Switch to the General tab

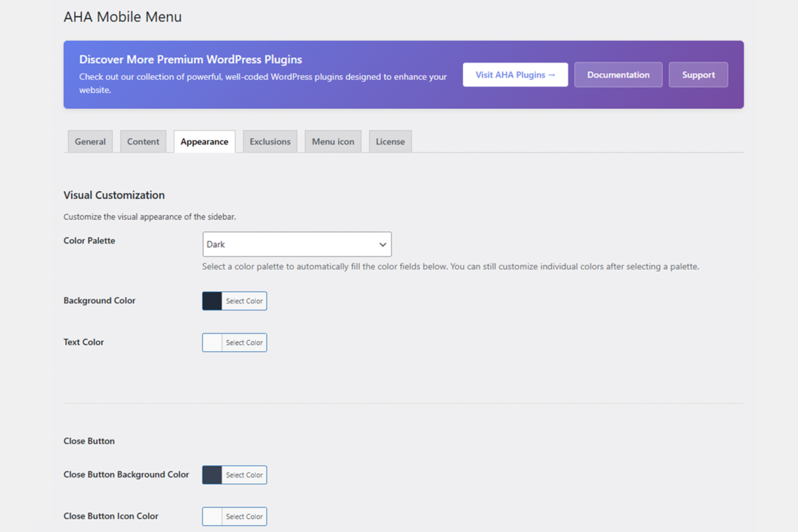click(x=90, y=142)
